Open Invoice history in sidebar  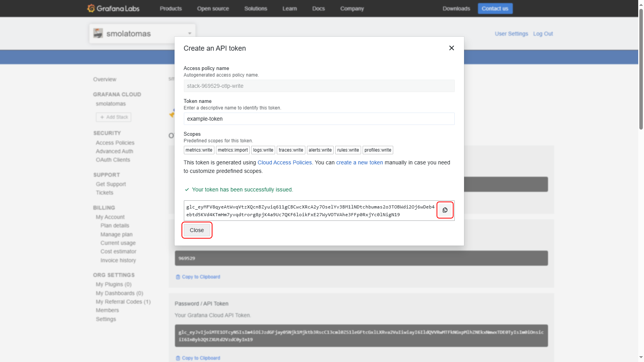coord(118,260)
